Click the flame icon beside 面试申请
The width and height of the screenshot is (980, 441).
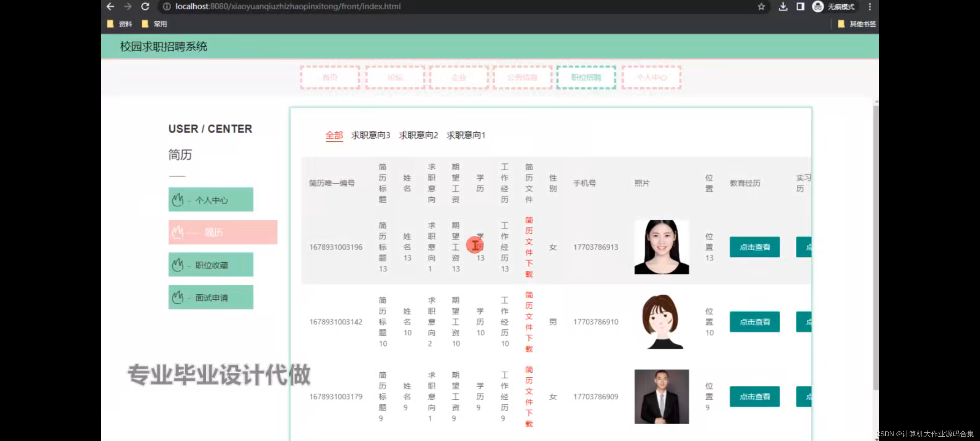178,297
